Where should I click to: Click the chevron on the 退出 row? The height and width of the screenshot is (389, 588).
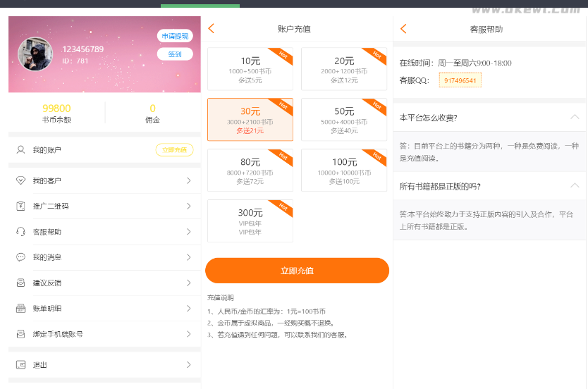click(189, 364)
